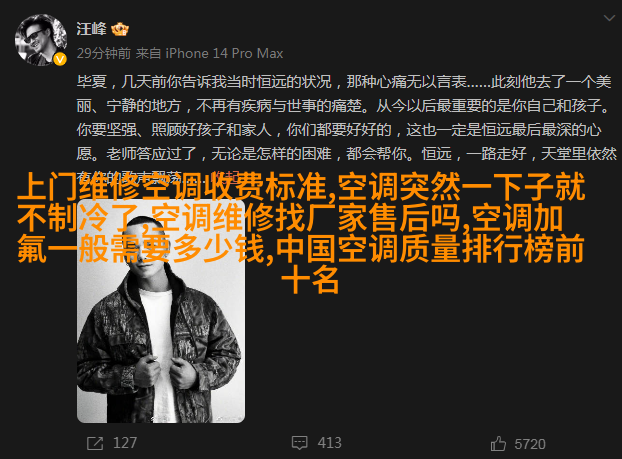The width and height of the screenshot is (622, 459).
Task: Click the repost count 127
Action: (125, 443)
